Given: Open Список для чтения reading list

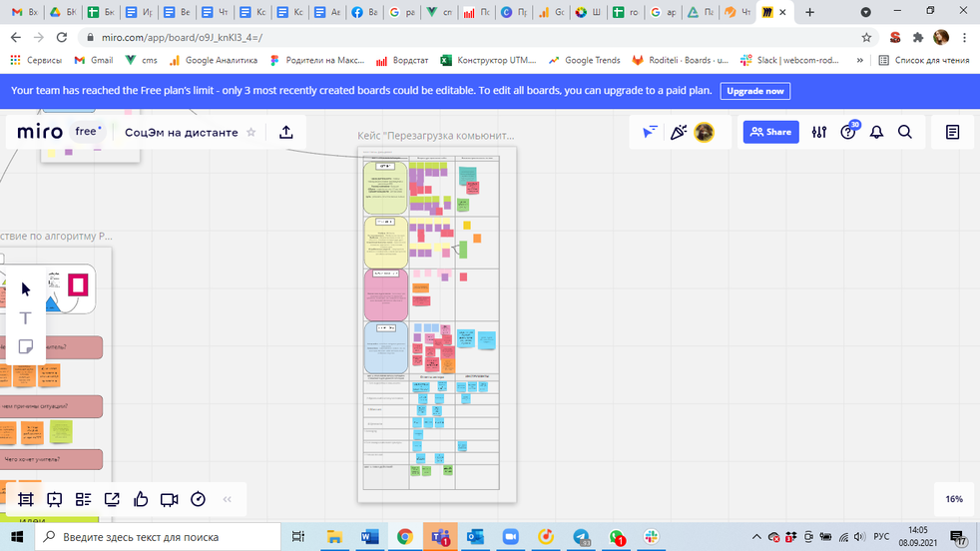Looking at the screenshot, I should click(924, 60).
